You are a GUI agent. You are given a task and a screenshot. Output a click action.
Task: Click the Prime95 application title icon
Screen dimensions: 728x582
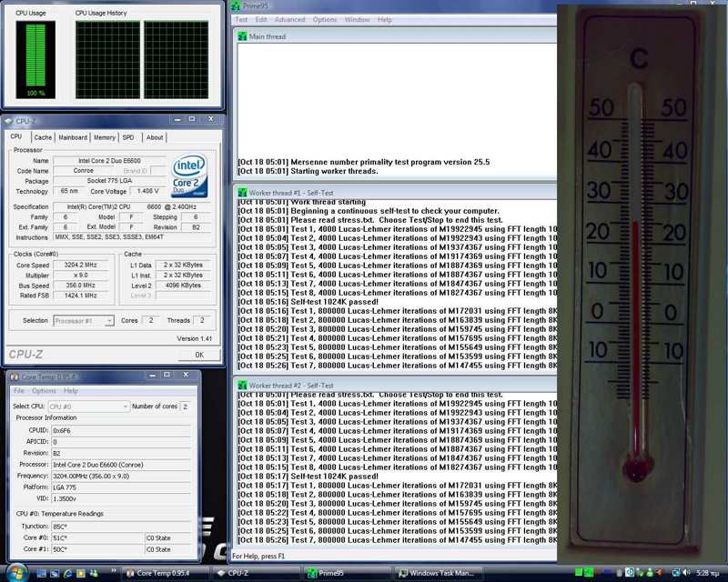(x=236, y=5)
